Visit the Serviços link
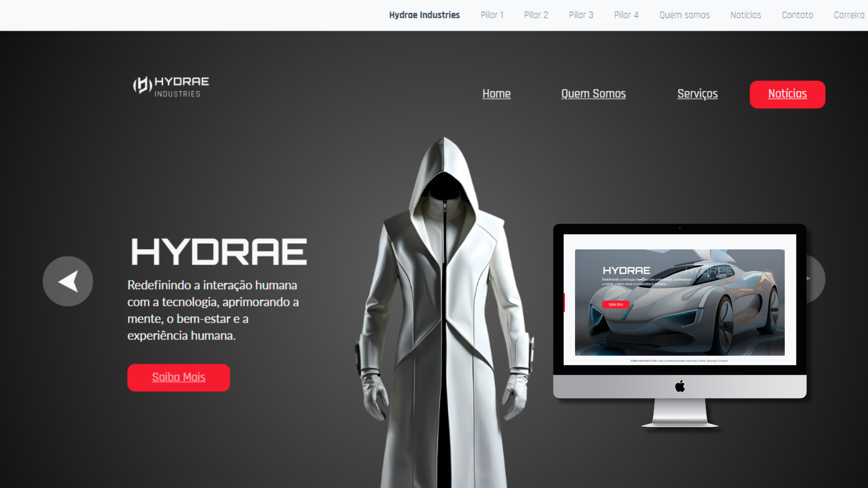 (697, 94)
